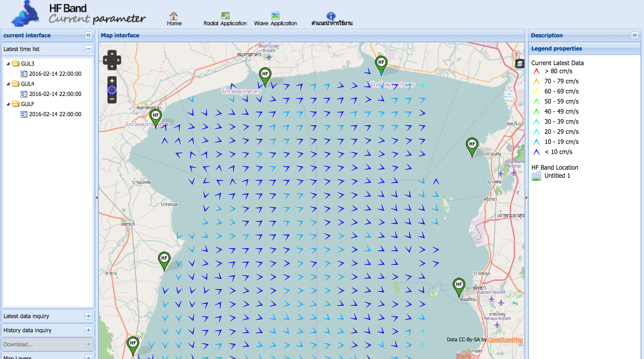The width and height of the screenshot is (644, 359).
Task: Collapse the GUL4 tree node arrow
Action: pos(8,84)
